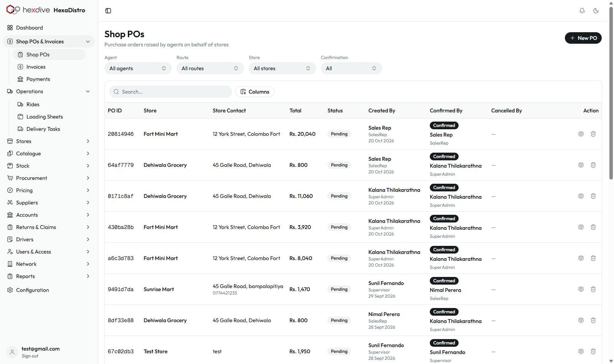Switch to dark mode moon icon
Image resolution: width=614 pixels, height=364 pixels.
pos(596,11)
